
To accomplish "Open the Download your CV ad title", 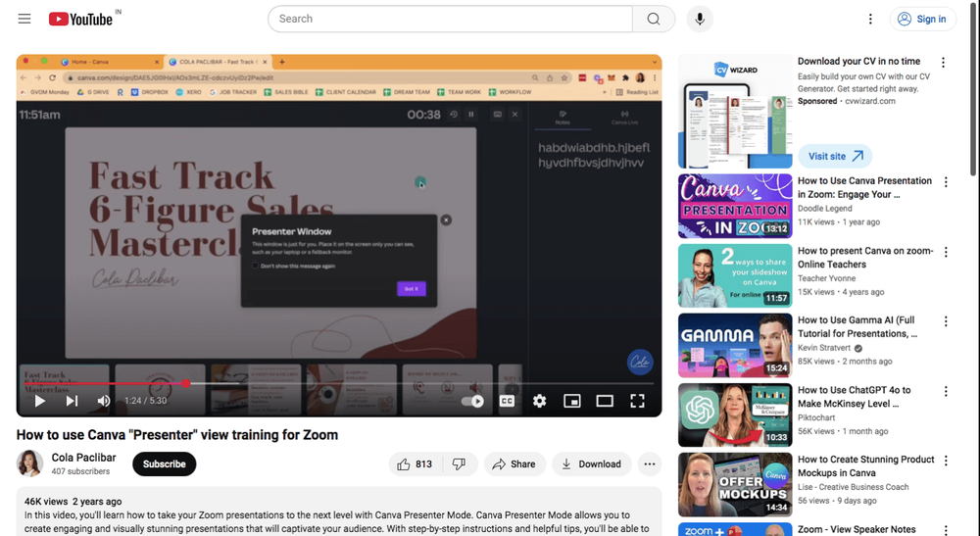I will tap(858, 61).
